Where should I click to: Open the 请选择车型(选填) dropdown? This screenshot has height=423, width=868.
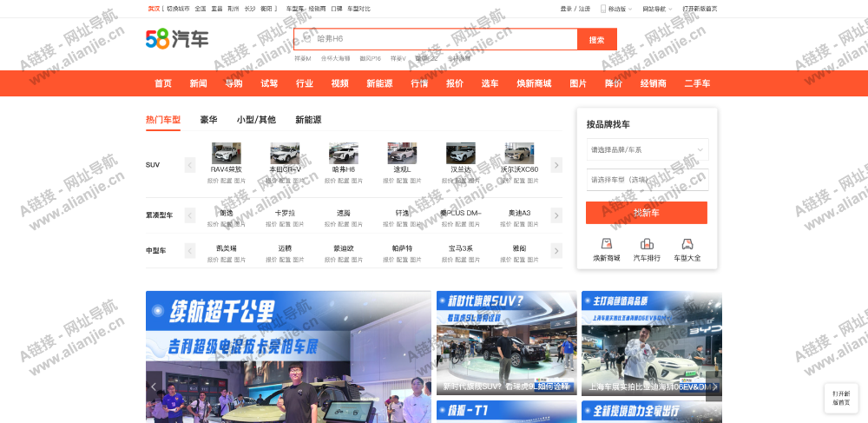point(648,180)
